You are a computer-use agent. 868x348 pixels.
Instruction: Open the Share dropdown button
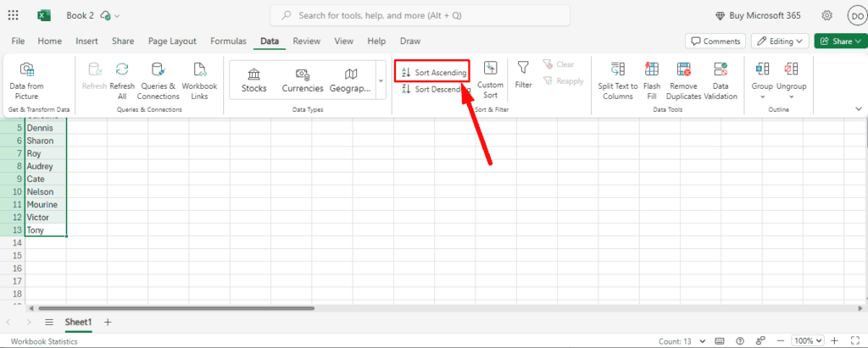(x=840, y=41)
